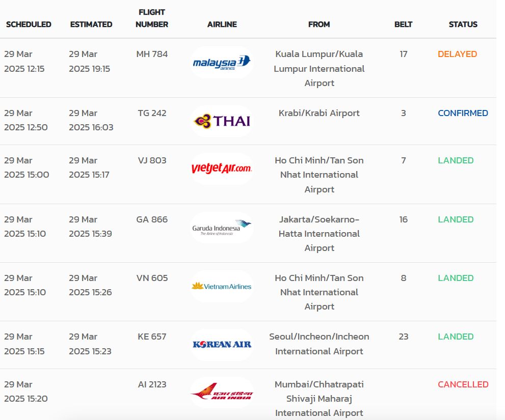Viewport: 505px width, 420px height.
Task: Open flight number MH 784
Action: pos(152,54)
